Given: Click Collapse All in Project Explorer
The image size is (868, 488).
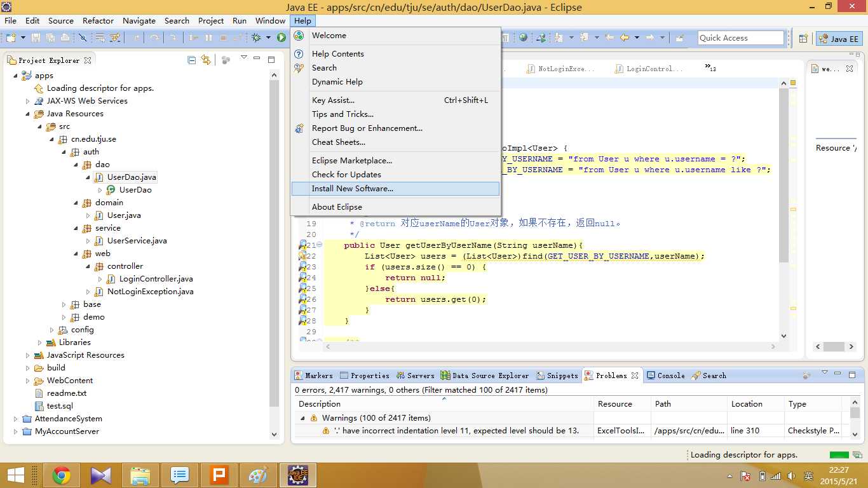Looking at the screenshot, I should pos(191,60).
